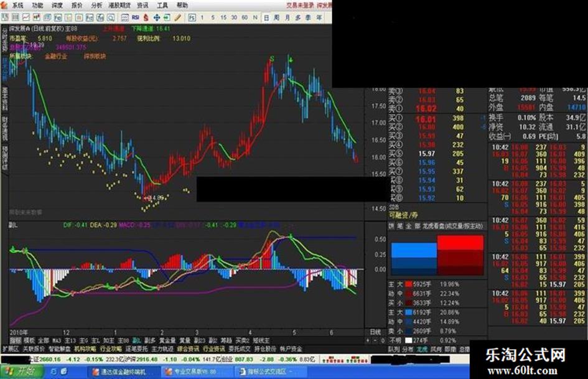Click the red dollar sign toolbar icon
This screenshot has height=379, width=588.
[x=146, y=17]
